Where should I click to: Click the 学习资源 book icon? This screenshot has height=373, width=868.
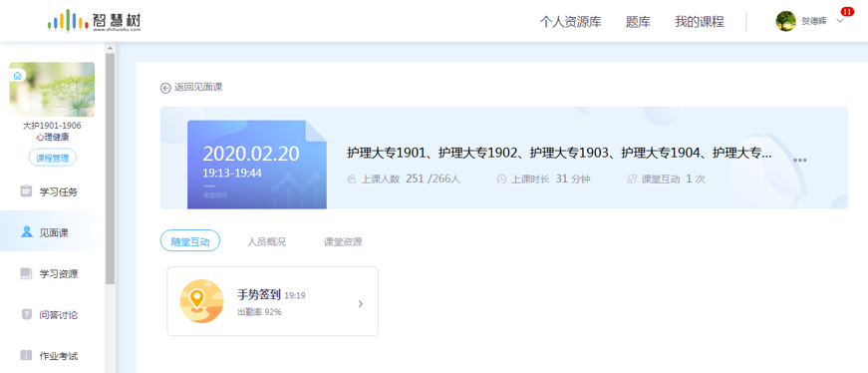[x=26, y=273]
